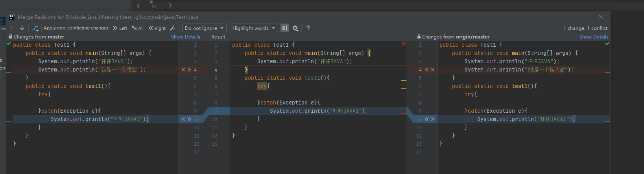This screenshot has width=644, height=174.
Task: Click the red marker on left pane's scrollbar stripe
Action: coord(9,72)
